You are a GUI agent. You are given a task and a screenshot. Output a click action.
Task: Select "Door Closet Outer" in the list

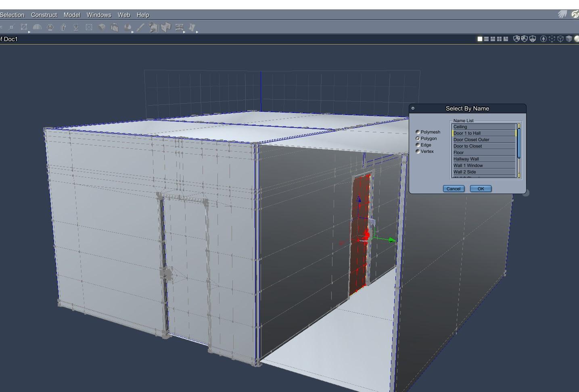(x=484, y=140)
